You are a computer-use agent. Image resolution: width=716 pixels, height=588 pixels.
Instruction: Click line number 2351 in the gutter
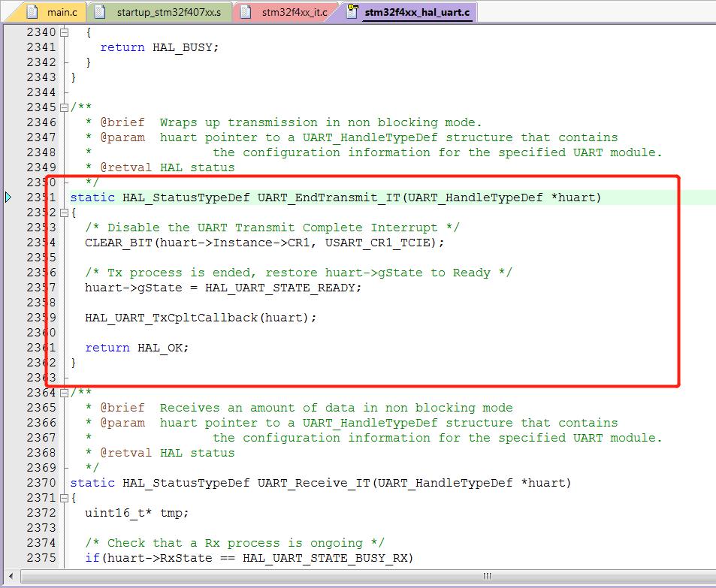(41, 198)
